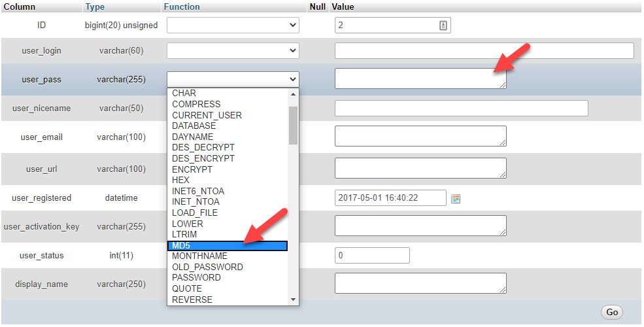Select MD5 from function list
Screen dimensions: 644x327
coord(227,246)
